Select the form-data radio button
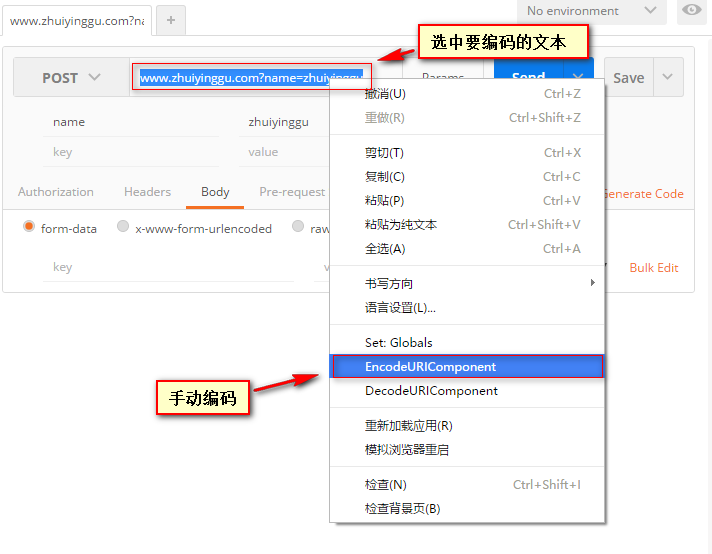Image resolution: width=712 pixels, height=554 pixels. click(29, 226)
